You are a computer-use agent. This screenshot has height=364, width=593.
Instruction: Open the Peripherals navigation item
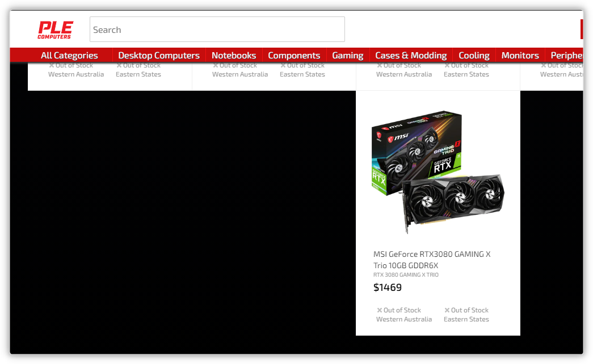566,55
